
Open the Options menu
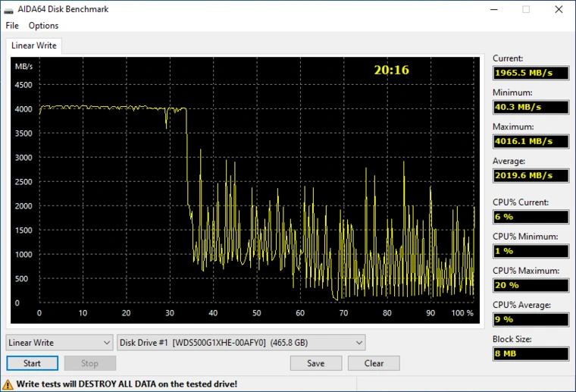(43, 26)
